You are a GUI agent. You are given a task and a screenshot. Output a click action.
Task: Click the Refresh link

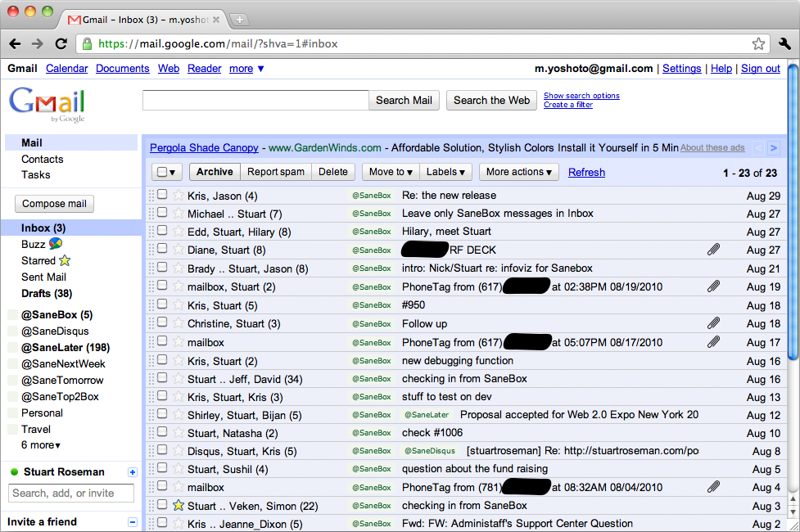pos(587,173)
